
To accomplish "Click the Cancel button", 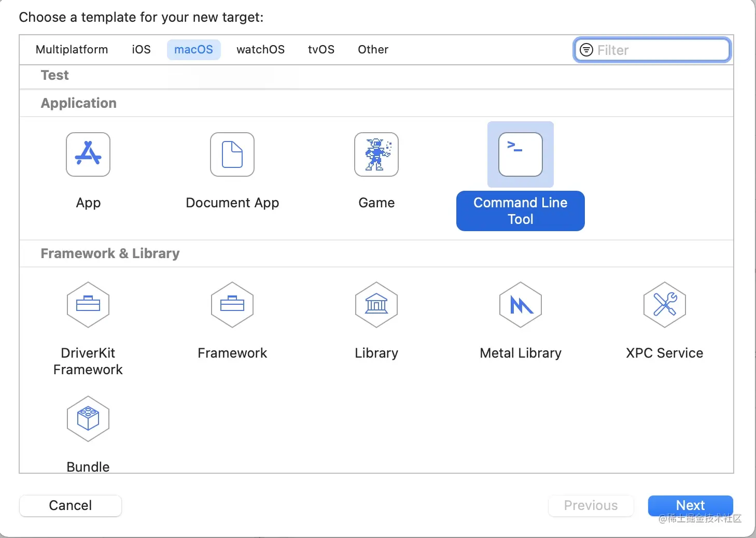I will tap(71, 505).
